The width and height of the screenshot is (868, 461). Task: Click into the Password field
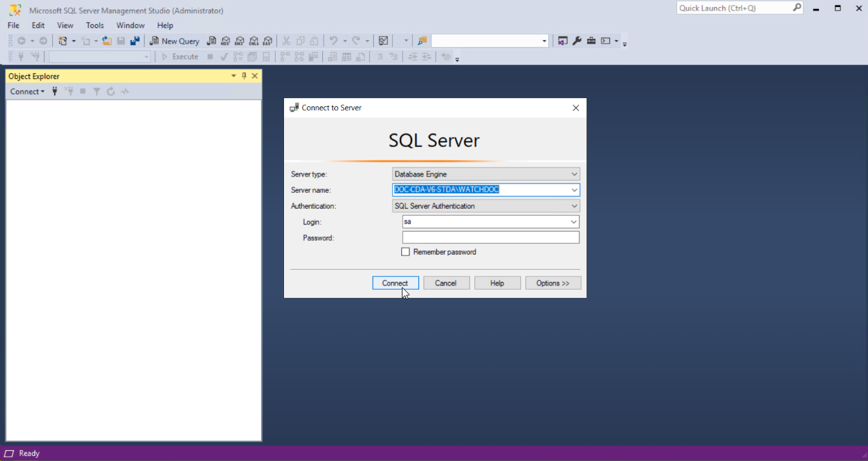pos(490,238)
